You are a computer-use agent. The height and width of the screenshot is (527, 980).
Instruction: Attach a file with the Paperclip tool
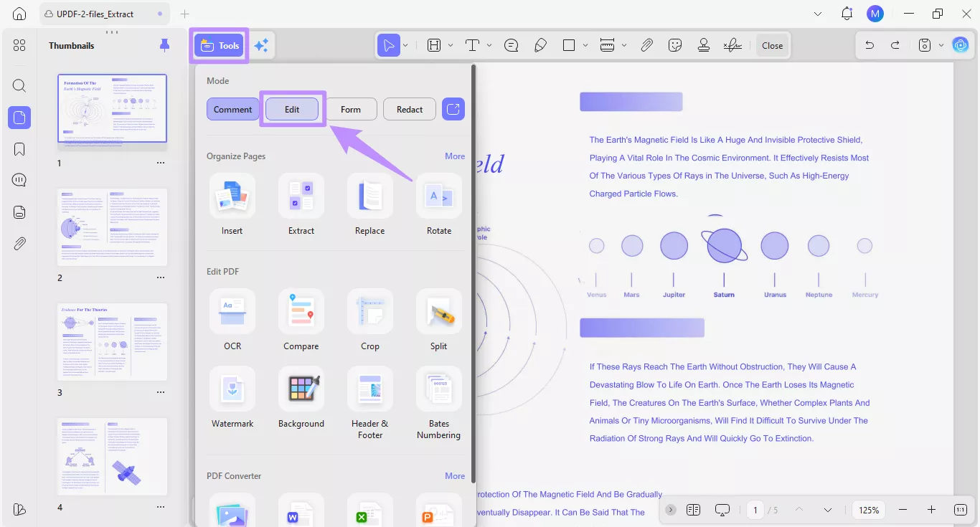[x=646, y=44]
